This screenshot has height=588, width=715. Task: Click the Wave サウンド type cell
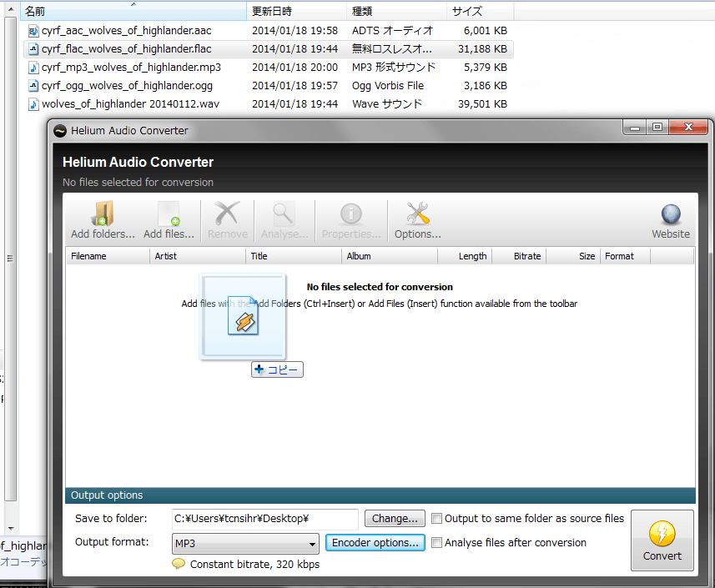tap(386, 104)
